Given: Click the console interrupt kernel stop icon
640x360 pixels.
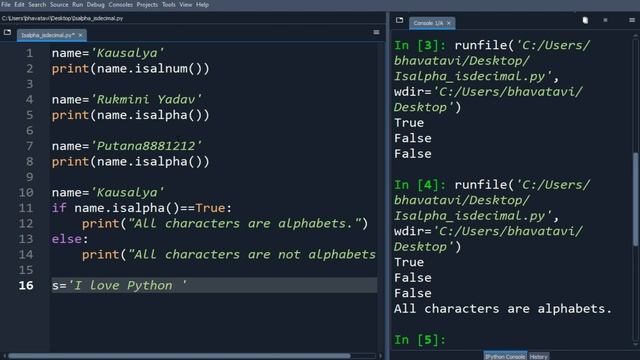Looking at the screenshot, I should 605,20.
